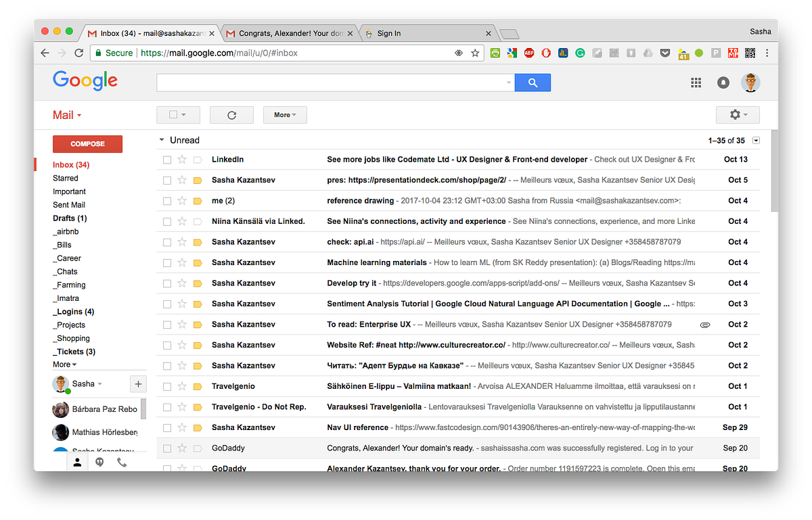The width and height of the screenshot is (812, 520).
Task: Click the browser back arrow
Action: [x=45, y=53]
